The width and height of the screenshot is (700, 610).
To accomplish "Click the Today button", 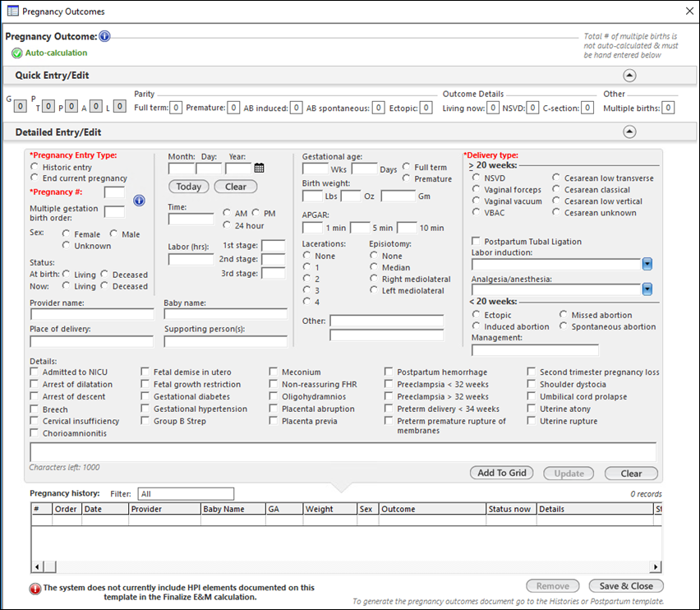I will (189, 187).
